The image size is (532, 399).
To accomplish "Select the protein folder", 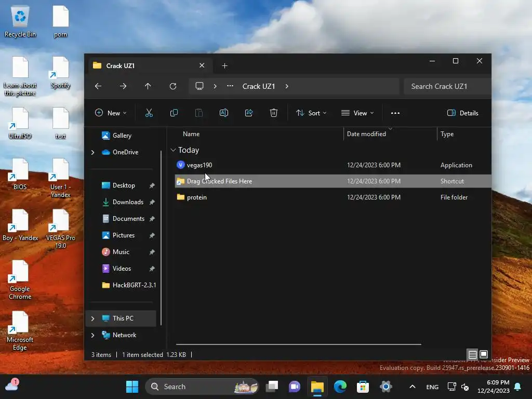I will [x=333, y=197].
